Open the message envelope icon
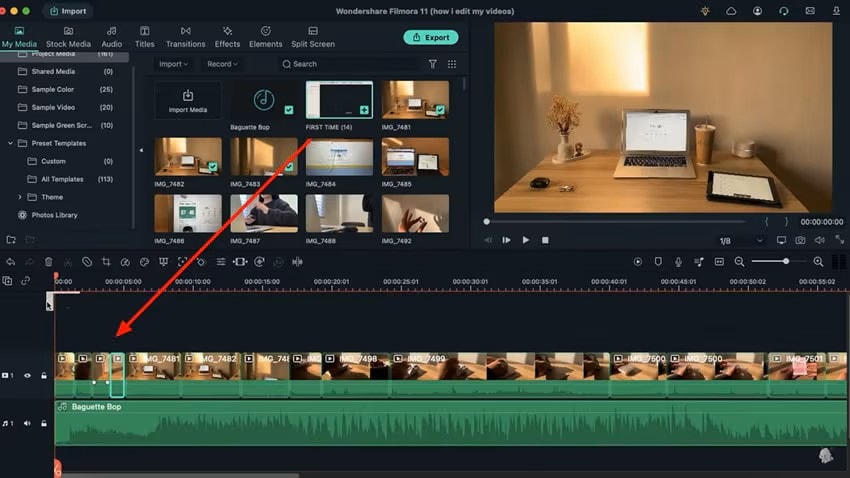 (810, 11)
